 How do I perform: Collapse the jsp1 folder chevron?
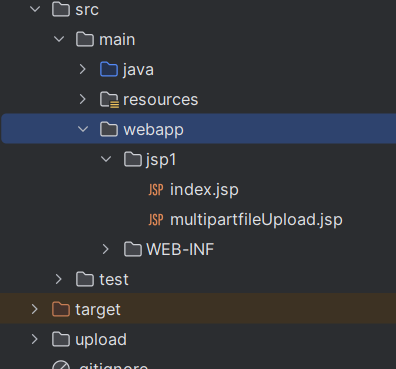[x=106, y=159]
